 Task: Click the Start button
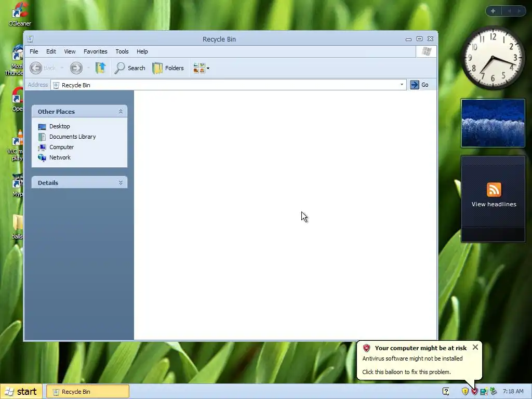(21, 392)
